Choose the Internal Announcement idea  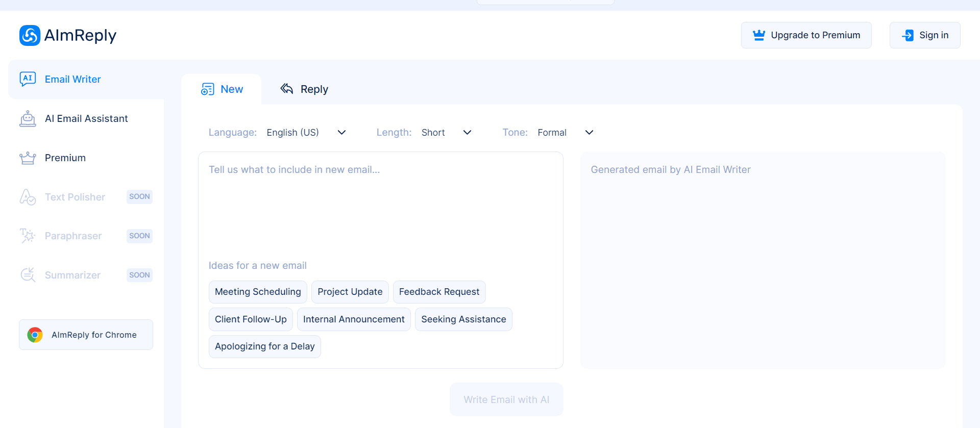point(354,319)
